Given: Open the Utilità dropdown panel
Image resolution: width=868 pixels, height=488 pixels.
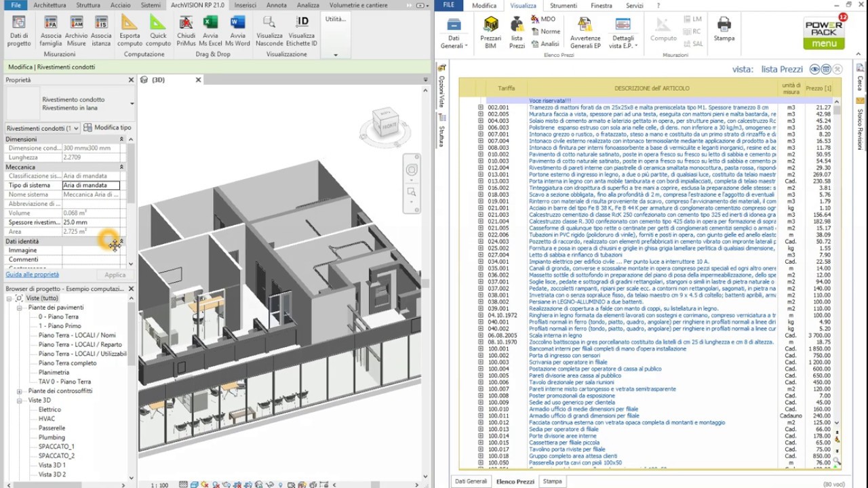Looking at the screenshot, I should tap(335, 35).
